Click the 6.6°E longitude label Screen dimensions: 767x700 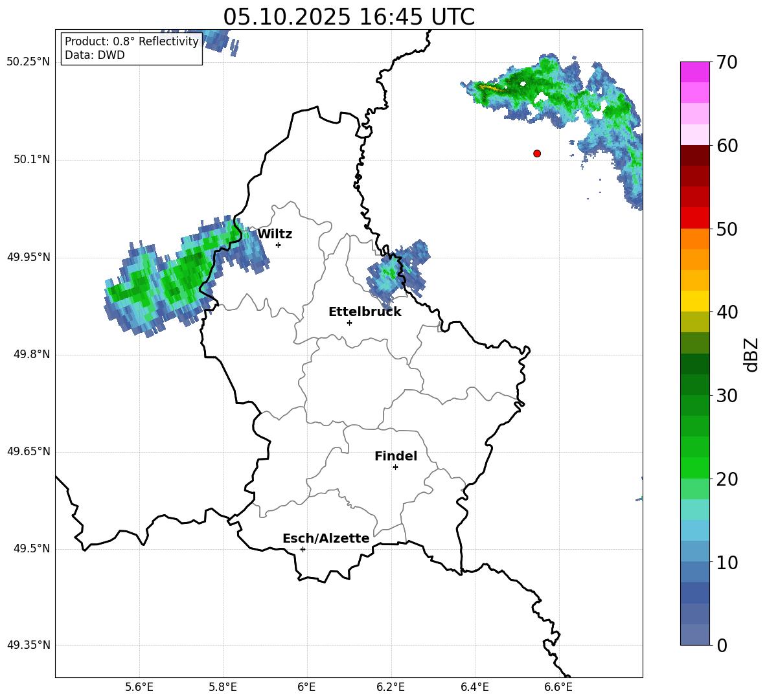pos(558,688)
